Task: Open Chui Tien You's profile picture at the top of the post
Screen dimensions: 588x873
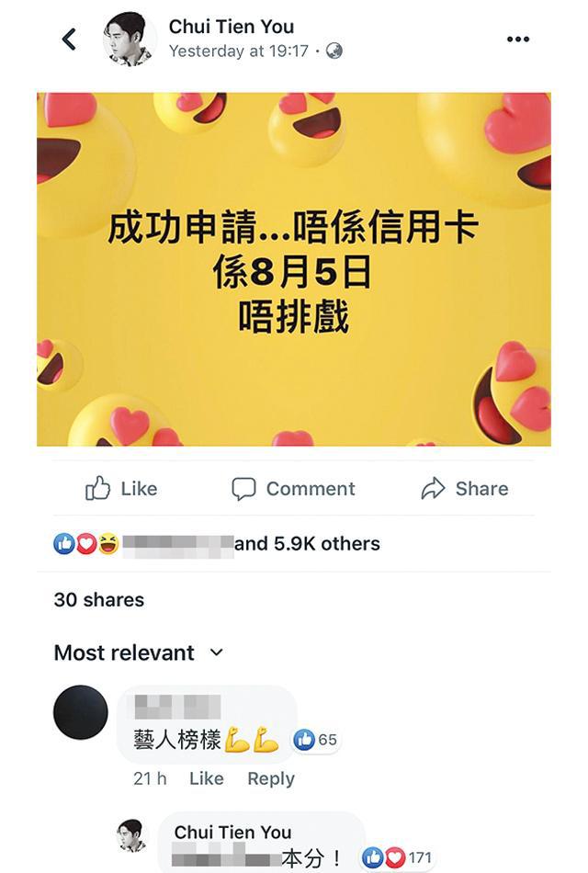Action: 130,39
